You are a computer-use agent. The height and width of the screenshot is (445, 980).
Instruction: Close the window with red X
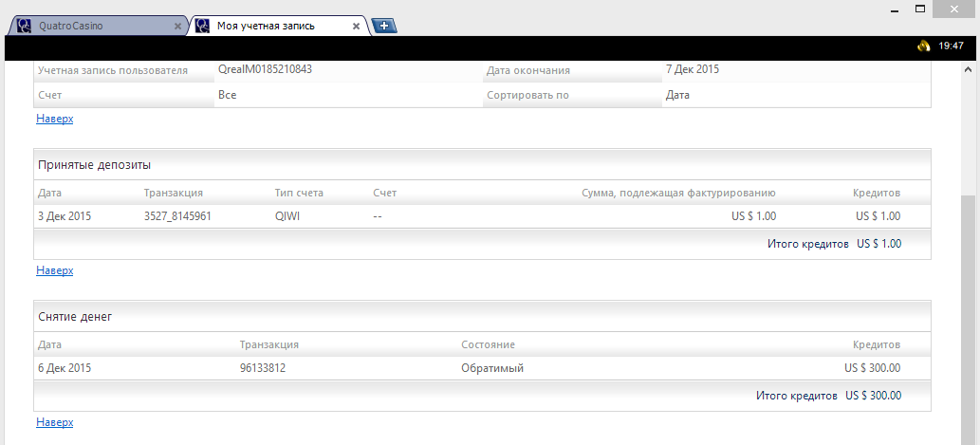tap(953, 9)
